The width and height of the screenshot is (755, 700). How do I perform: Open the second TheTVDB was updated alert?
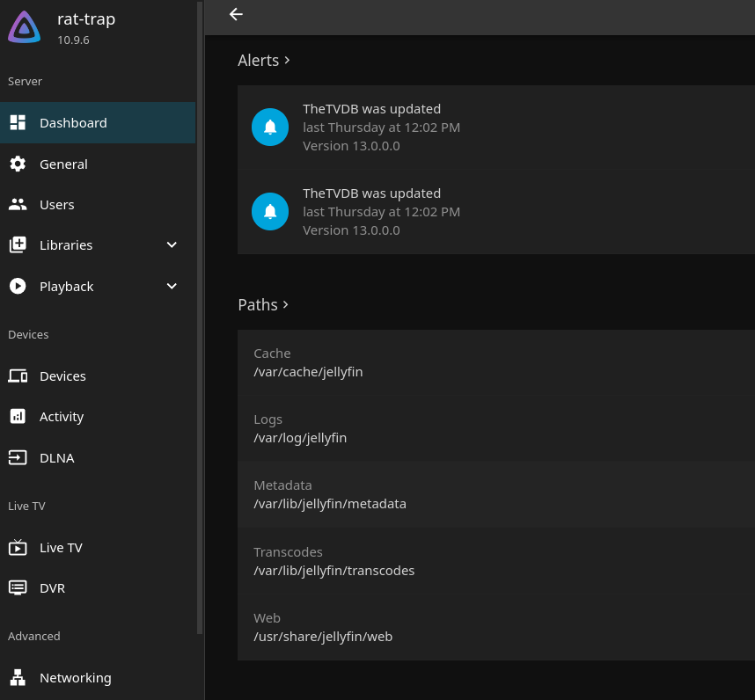tap(371, 193)
